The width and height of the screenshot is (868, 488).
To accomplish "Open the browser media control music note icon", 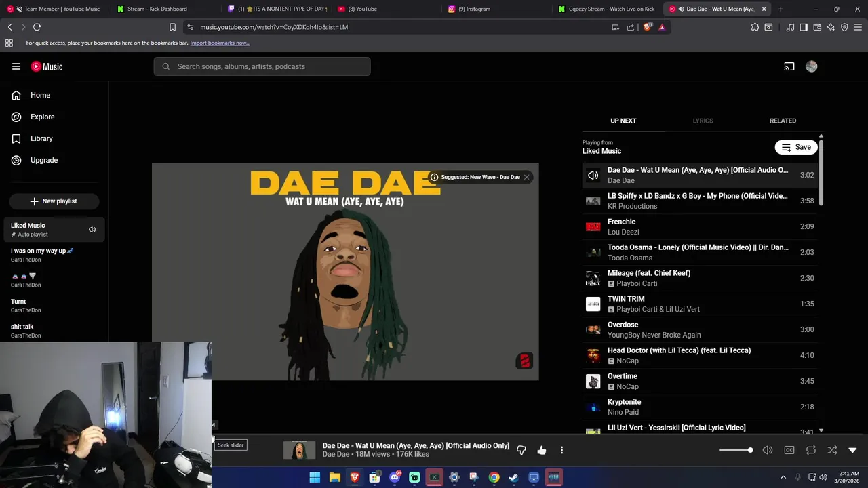I will pos(790,27).
